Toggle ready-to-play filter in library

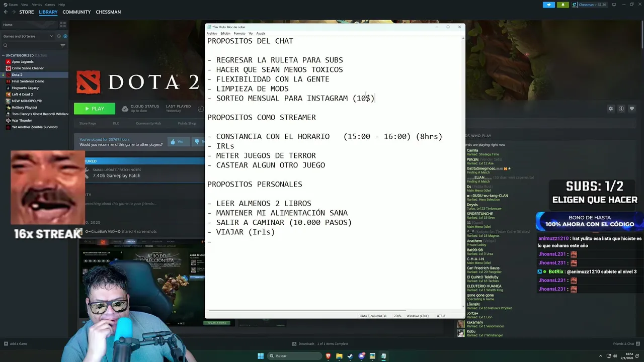[x=65, y=36]
